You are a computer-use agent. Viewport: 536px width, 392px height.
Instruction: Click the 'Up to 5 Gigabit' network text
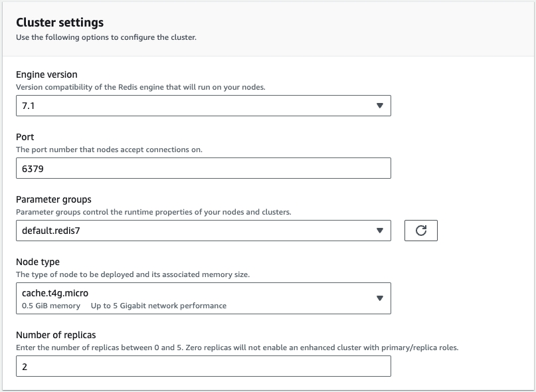158,306
